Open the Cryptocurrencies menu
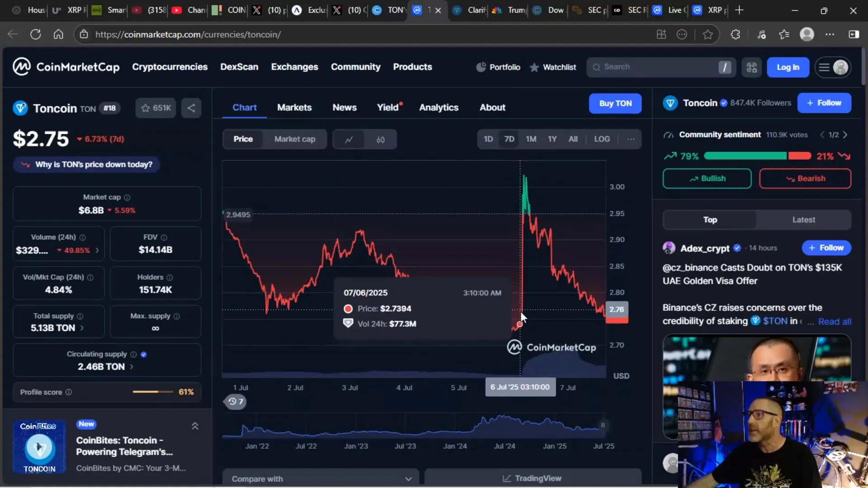 (170, 67)
